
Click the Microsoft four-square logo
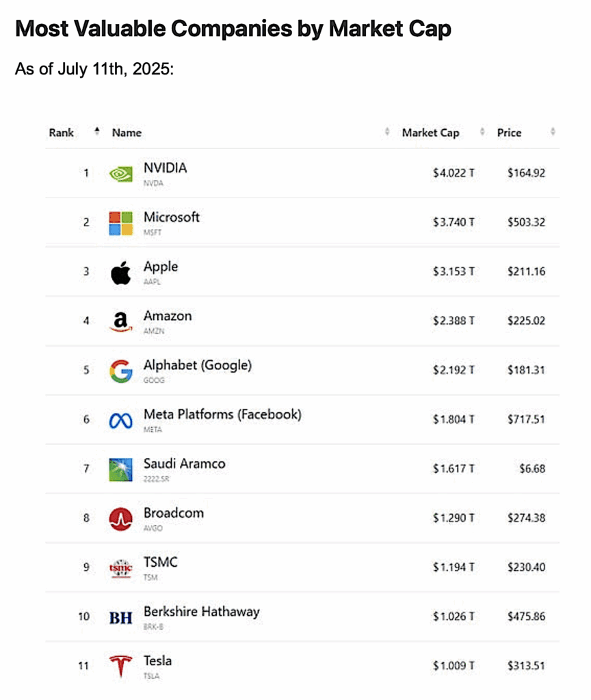tap(121, 223)
